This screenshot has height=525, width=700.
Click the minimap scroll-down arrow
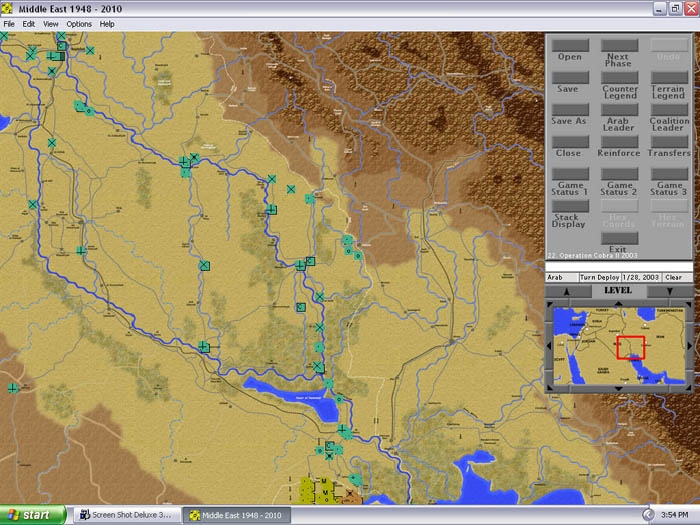point(618,389)
